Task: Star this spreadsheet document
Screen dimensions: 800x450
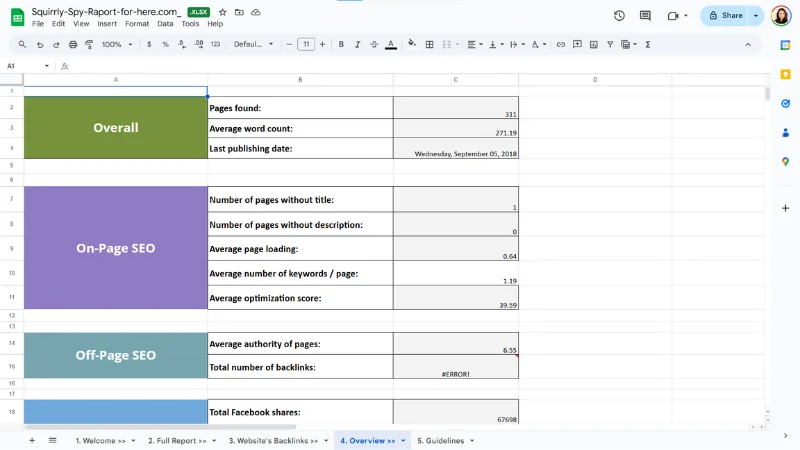Action: tap(223, 12)
